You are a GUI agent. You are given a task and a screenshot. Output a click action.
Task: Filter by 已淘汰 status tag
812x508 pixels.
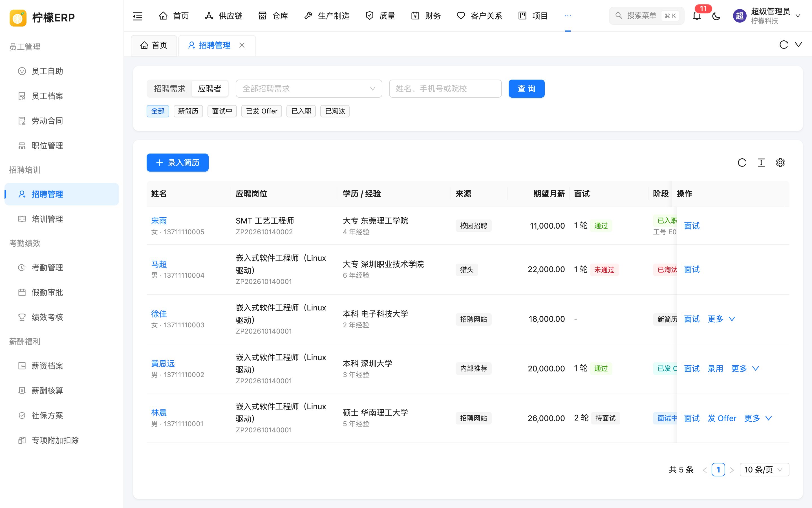pos(335,111)
